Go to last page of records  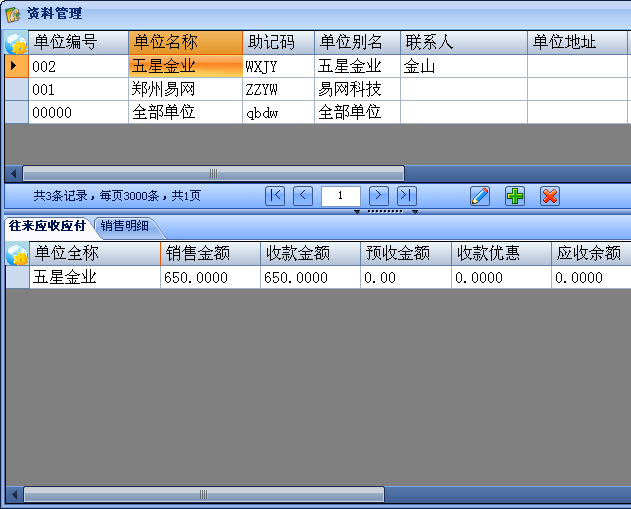(x=406, y=196)
